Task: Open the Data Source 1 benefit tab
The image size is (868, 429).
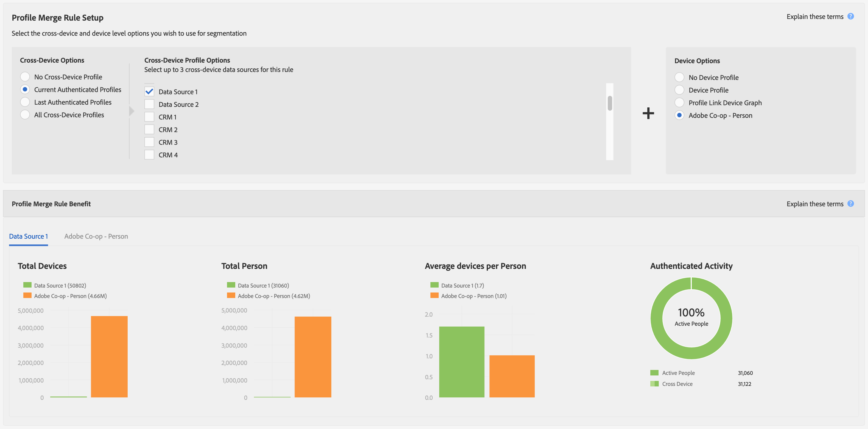Action: coord(28,236)
